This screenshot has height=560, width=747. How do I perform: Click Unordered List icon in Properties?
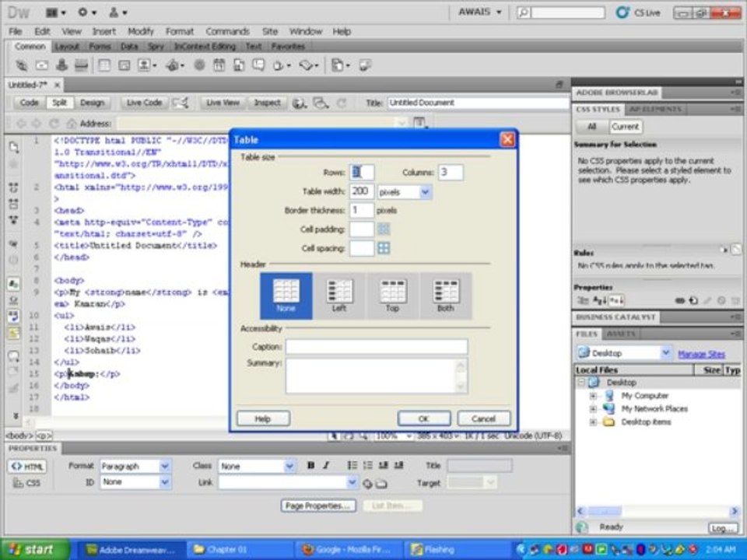[352, 465]
